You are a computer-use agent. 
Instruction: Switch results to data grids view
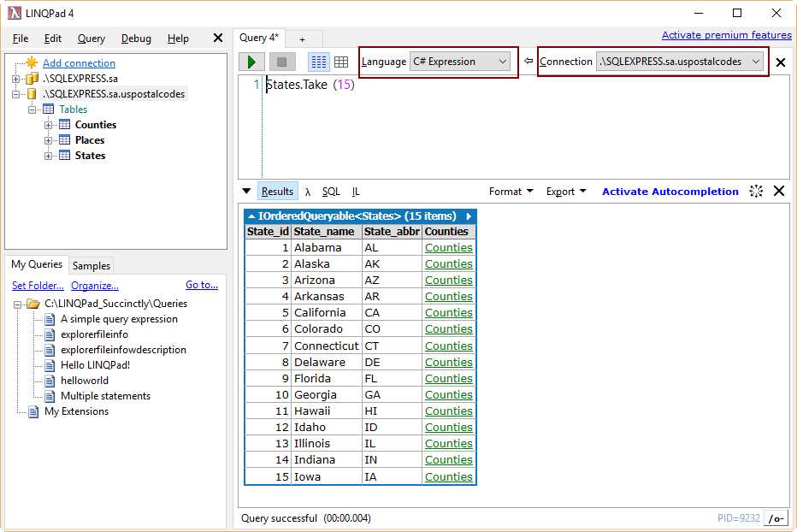(341, 62)
